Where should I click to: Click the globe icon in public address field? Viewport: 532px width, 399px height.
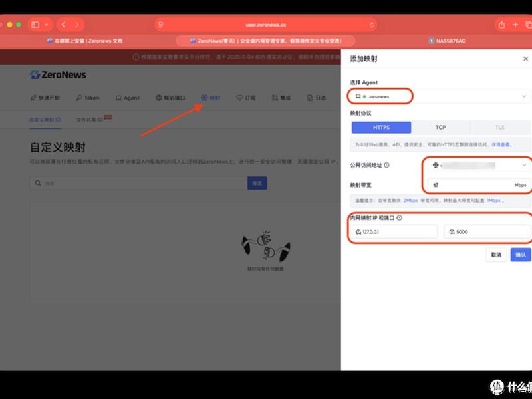(436, 165)
